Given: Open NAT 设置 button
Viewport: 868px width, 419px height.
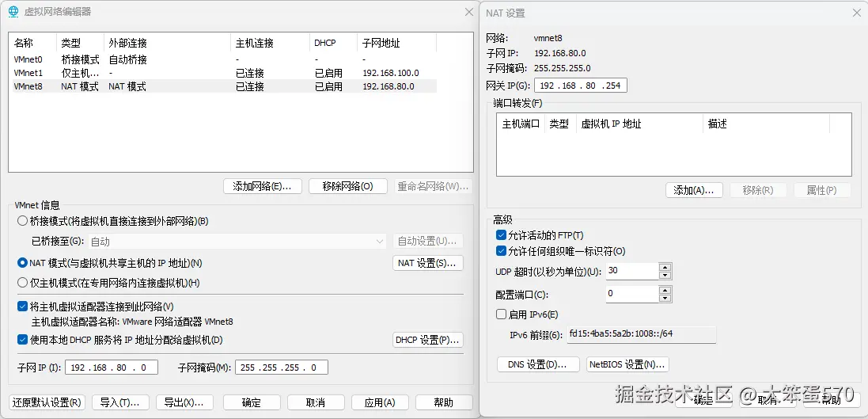Looking at the screenshot, I should point(427,263).
